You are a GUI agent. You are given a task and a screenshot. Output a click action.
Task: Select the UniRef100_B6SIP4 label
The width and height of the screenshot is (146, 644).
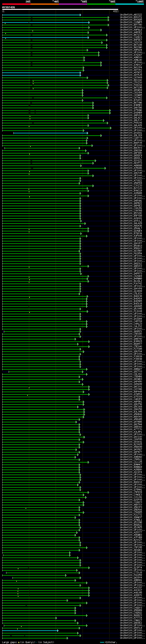[x=131, y=67]
